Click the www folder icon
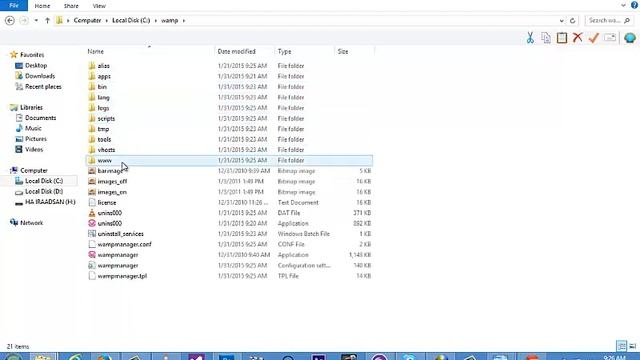Viewport: 640px width, 360px height. pos(92,160)
